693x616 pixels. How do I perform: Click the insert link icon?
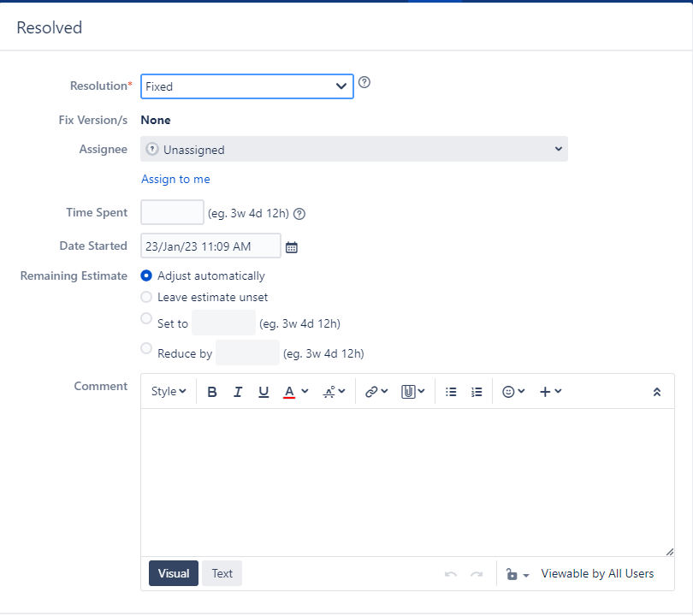(371, 392)
